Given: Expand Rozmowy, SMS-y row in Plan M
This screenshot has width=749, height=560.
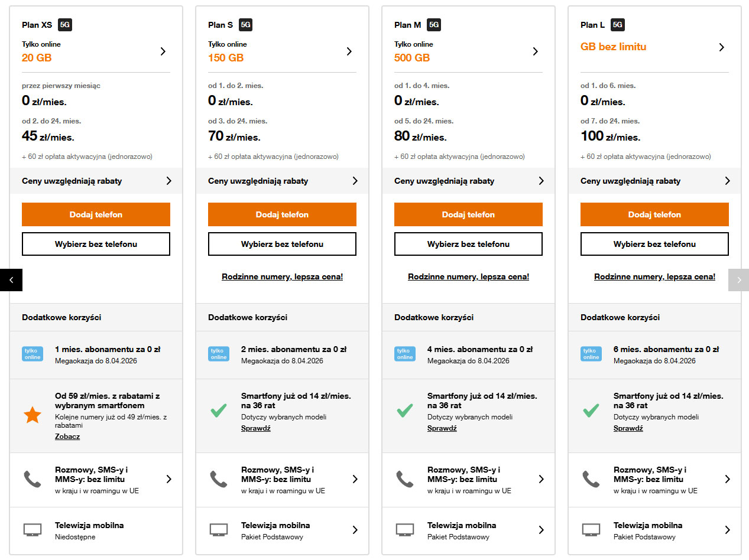Looking at the screenshot, I should click(541, 479).
